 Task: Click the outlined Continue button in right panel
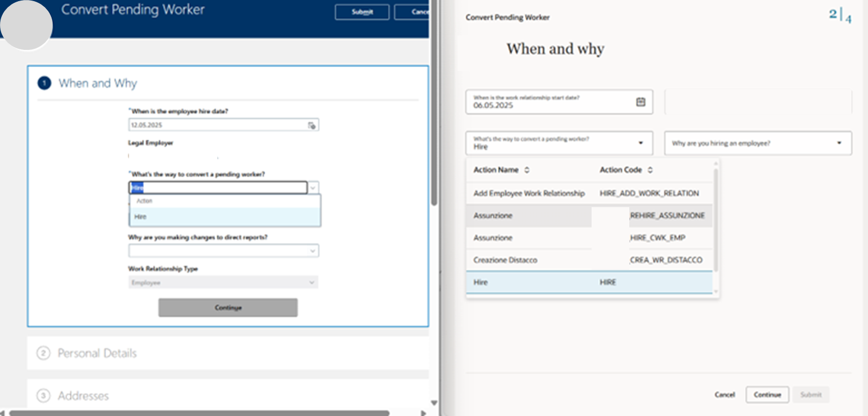pyautogui.click(x=767, y=394)
